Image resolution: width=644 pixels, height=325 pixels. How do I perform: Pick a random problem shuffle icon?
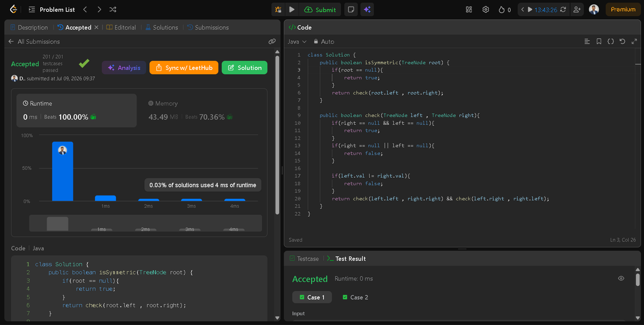click(x=113, y=10)
